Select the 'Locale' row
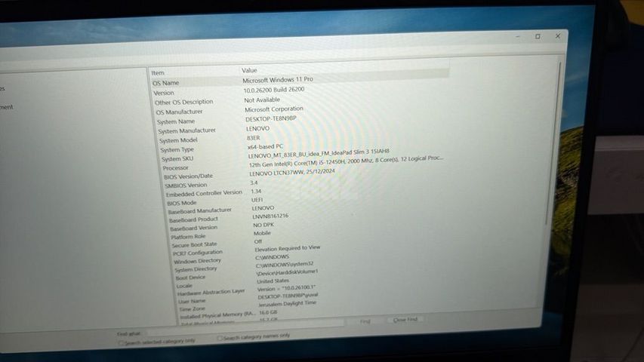This screenshot has height=362, width=644. pyautogui.click(x=184, y=286)
